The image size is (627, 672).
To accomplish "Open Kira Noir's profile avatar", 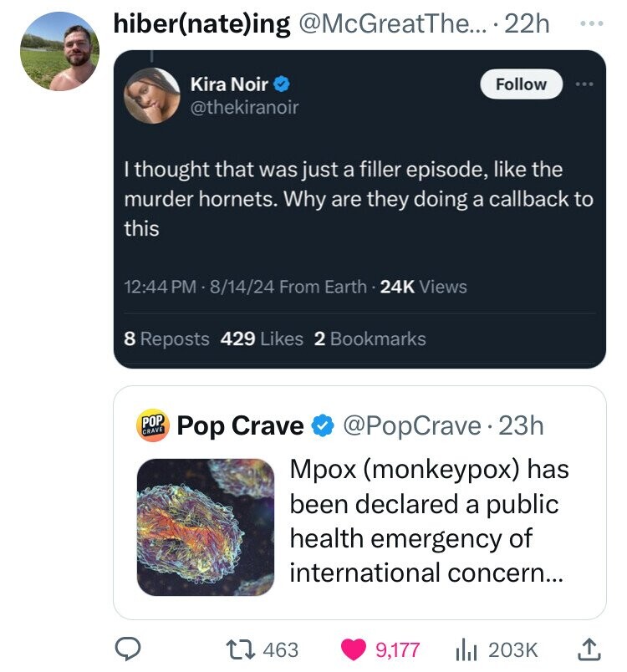I will [151, 95].
